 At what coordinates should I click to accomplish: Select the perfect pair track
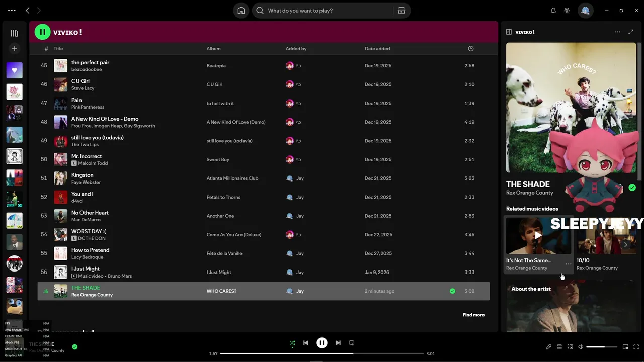(263, 66)
